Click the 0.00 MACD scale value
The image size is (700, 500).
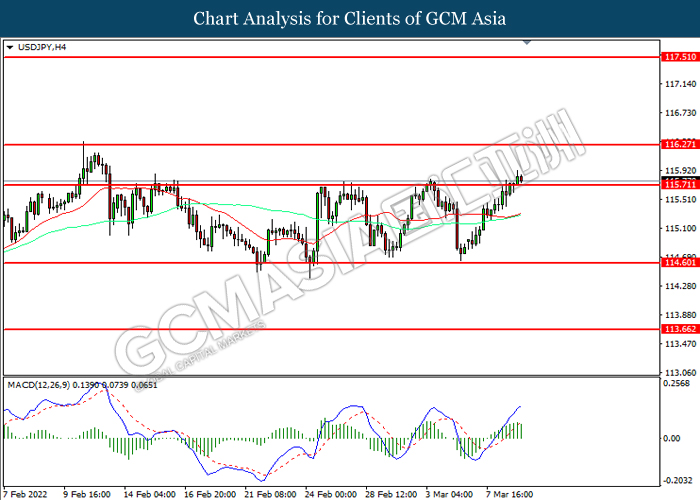(x=672, y=439)
